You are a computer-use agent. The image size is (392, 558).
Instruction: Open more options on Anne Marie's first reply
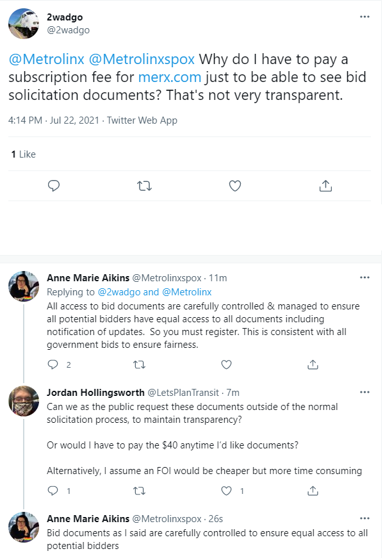click(364, 278)
